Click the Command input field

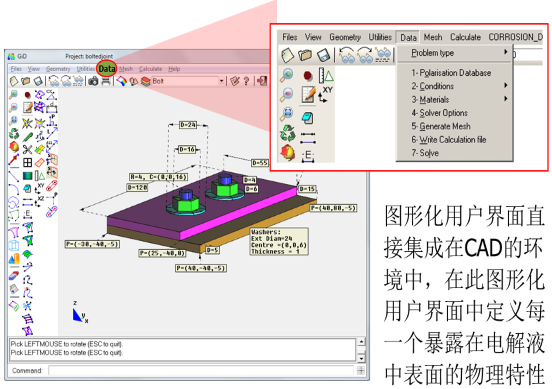[x=201, y=370]
